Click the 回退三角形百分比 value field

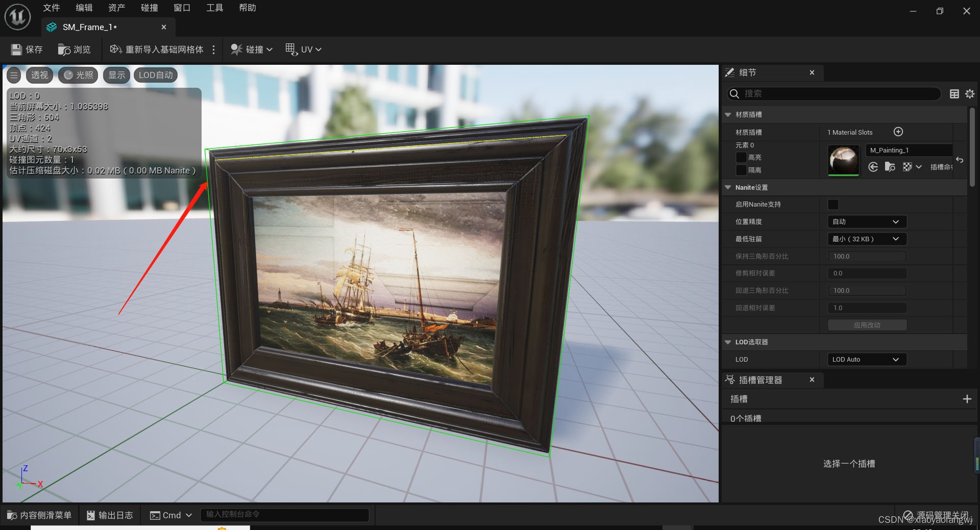coord(867,291)
